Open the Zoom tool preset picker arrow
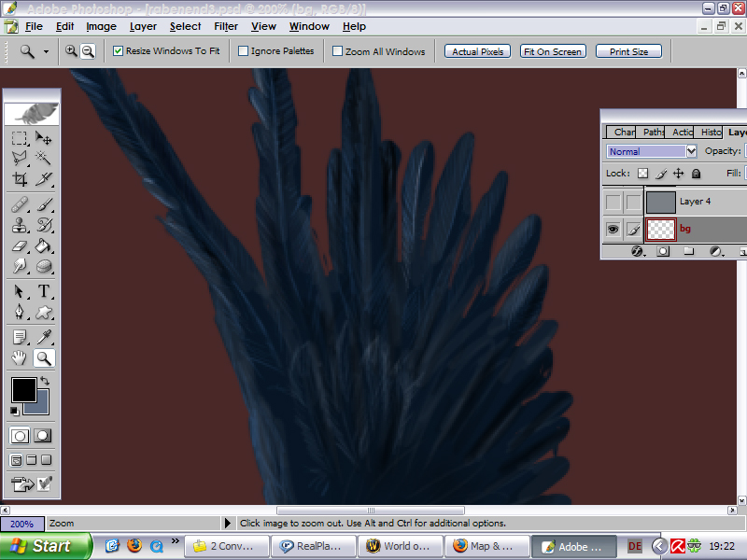Viewport: 747px width, 560px height. 46,51
